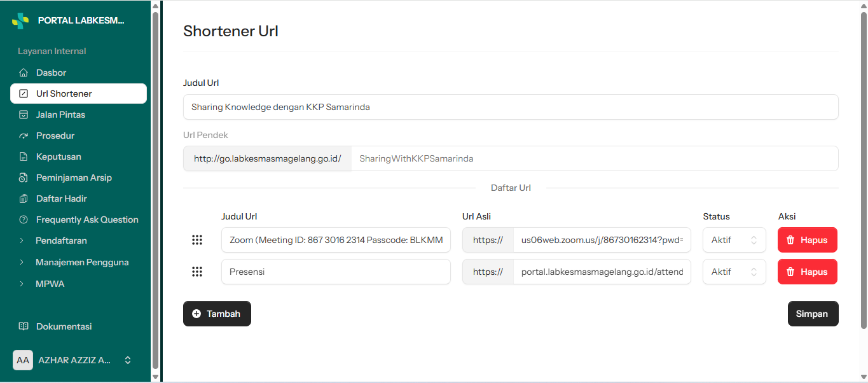Click the sidebar vertical scrollbar
The height and width of the screenshot is (383, 868).
tap(156, 191)
